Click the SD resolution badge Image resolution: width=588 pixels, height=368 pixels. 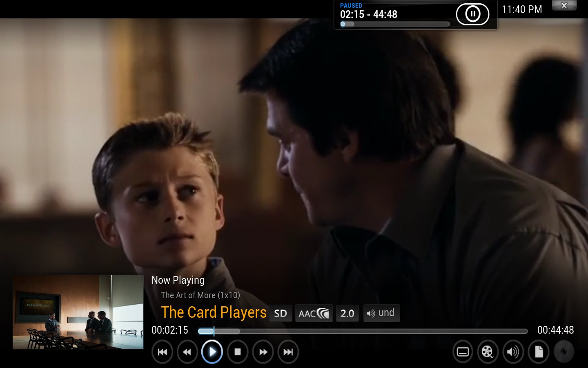(x=281, y=314)
